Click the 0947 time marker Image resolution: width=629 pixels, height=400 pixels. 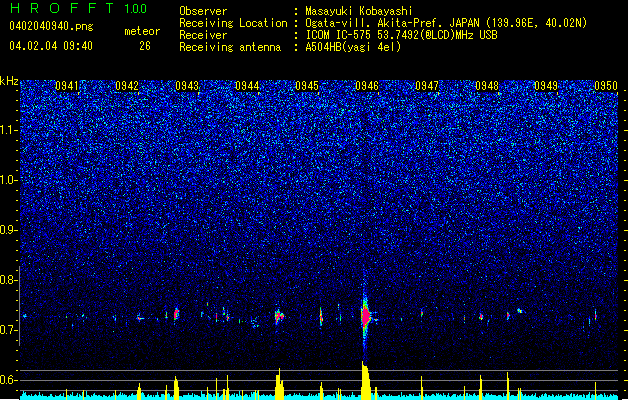click(x=427, y=86)
